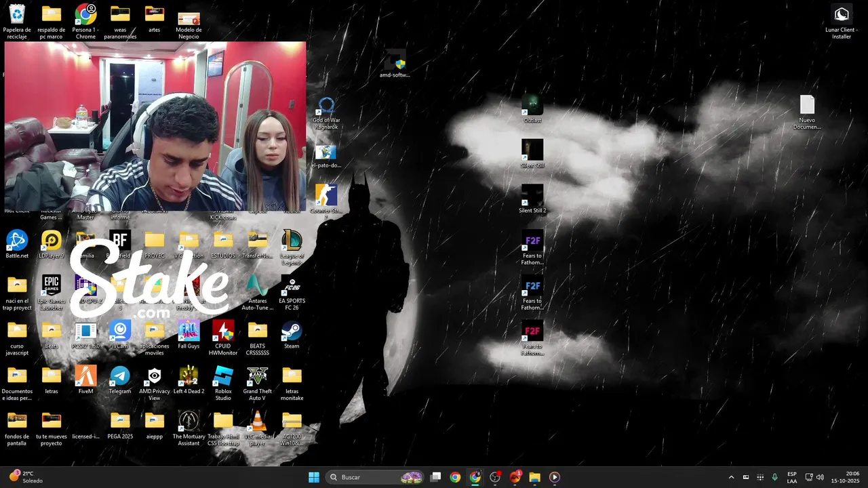868x488 pixels.
Task: Open the Trabajo Html CSS Boostrap folder
Action: coord(223,428)
